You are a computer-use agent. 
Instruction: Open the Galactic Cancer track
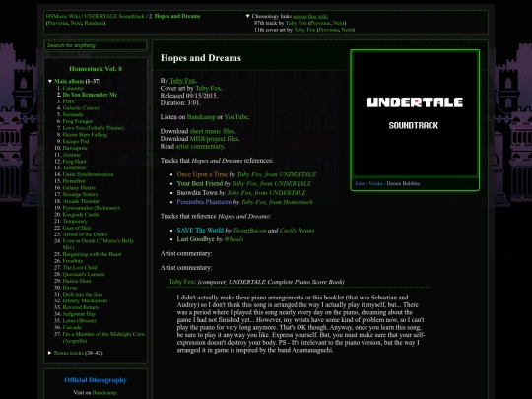click(x=81, y=108)
